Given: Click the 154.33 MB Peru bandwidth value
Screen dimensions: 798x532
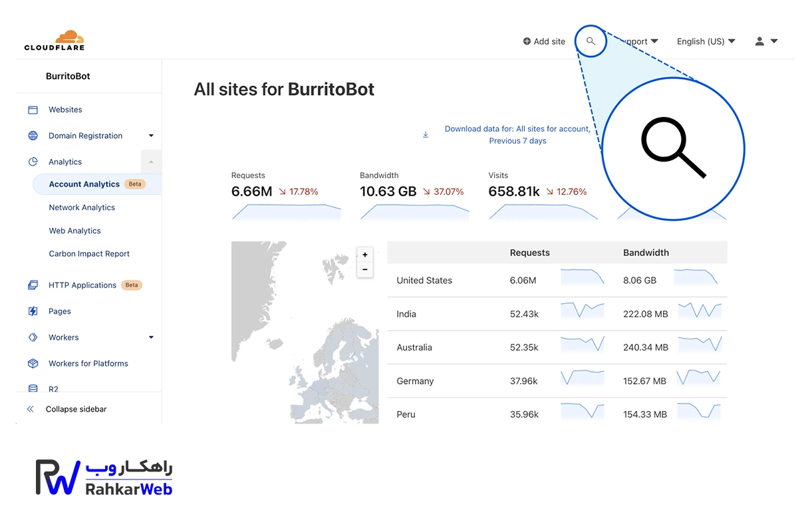Looking at the screenshot, I should tap(645, 414).
